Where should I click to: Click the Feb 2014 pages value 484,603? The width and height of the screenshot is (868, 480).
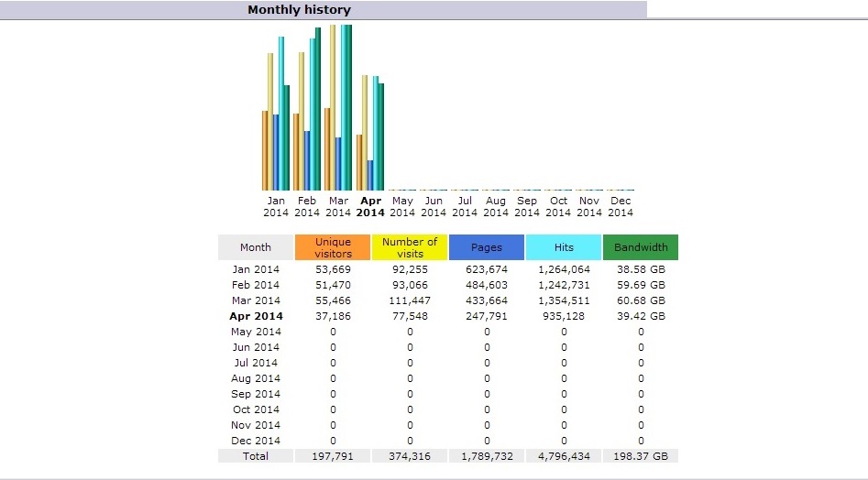click(487, 285)
